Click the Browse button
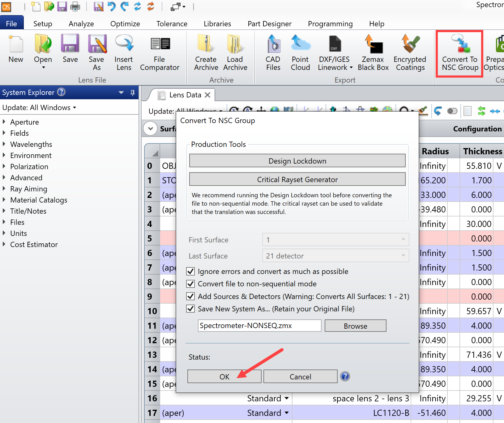This screenshot has height=423, width=504. [x=356, y=326]
